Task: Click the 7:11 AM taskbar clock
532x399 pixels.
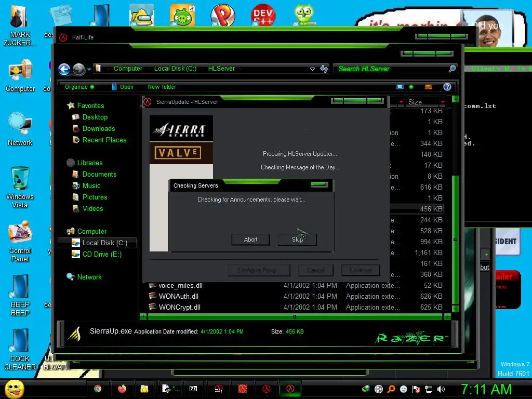Action: (x=486, y=389)
